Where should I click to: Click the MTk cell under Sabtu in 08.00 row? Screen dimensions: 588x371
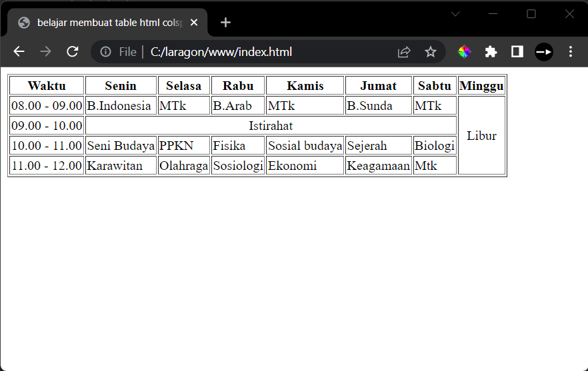click(x=435, y=105)
